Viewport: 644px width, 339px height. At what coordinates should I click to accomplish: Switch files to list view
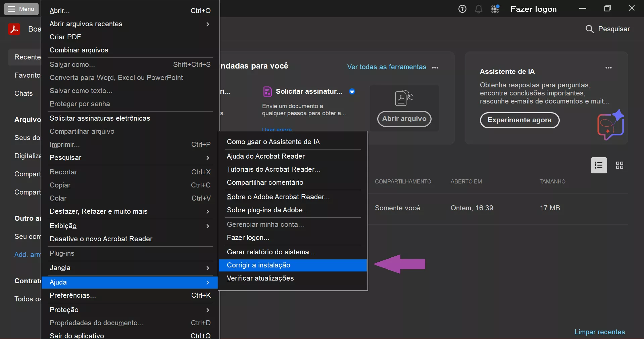pos(598,165)
